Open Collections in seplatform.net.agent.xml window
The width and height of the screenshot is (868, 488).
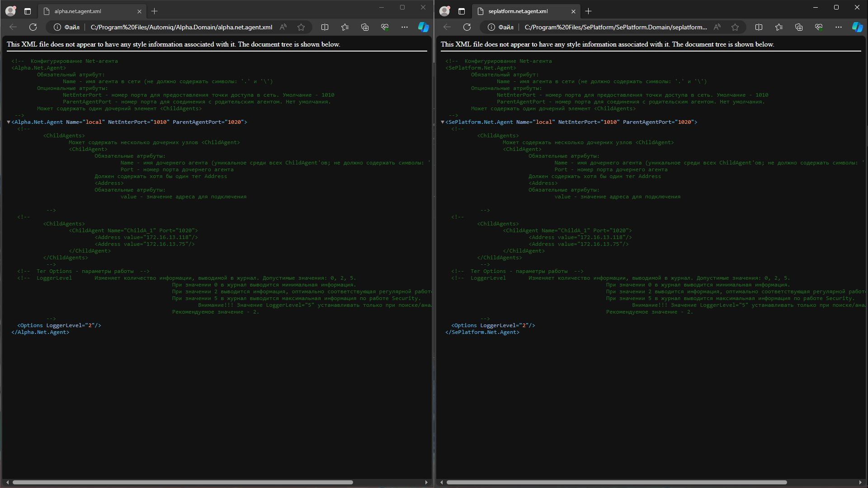[x=799, y=27]
